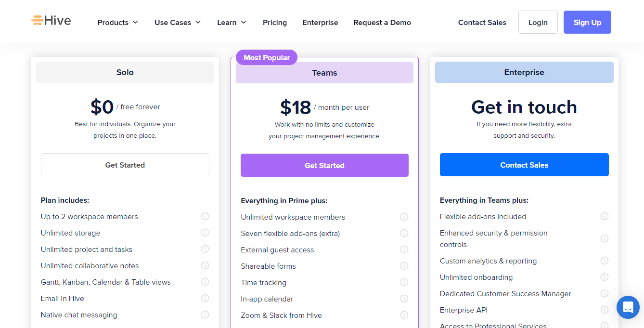Click Get Started under Teams plan
This screenshot has width=644, height=328.
pos(324,166)
